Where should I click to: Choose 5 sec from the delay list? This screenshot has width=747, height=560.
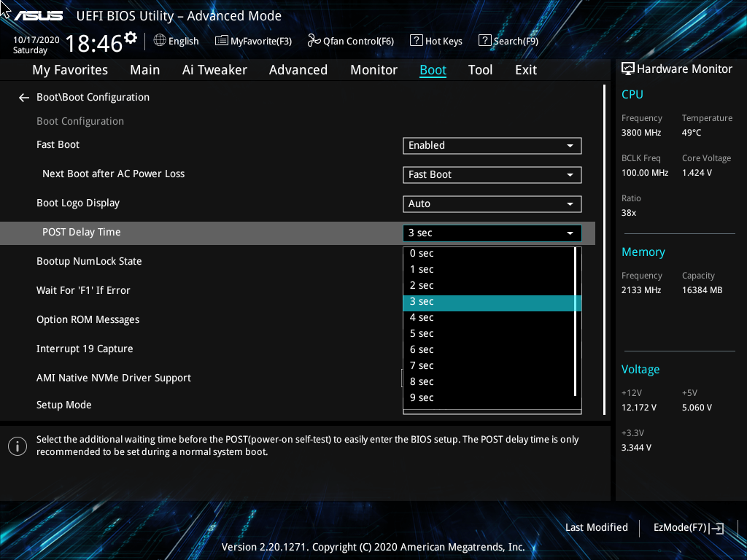click(x=489, y=333)
